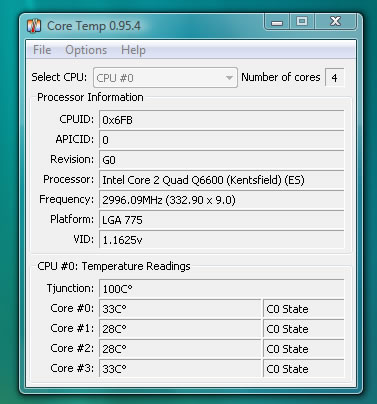377x404 pixels.
Task: Maximize the Core Temp window
Action: pyautogui.click(x=302, y=22)
